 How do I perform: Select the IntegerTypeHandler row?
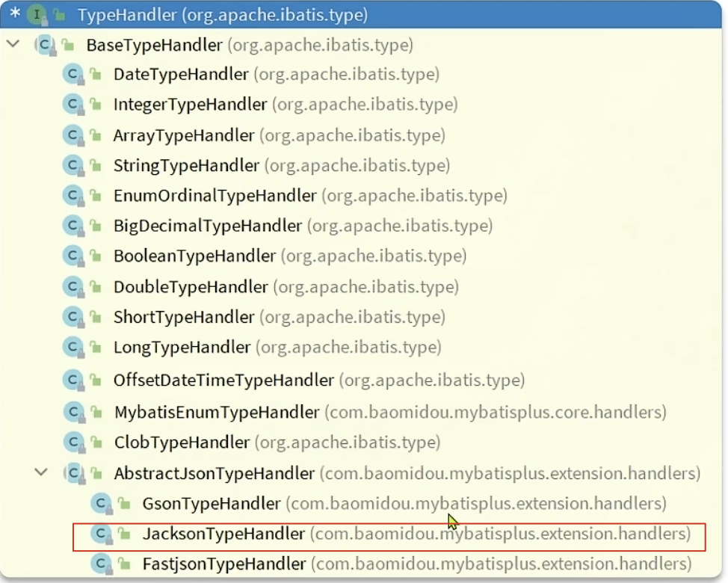361,105
